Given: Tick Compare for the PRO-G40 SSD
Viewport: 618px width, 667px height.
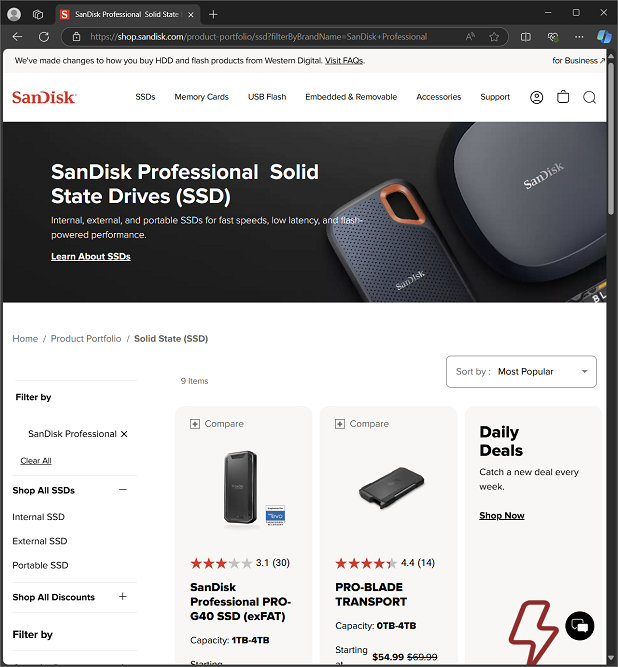Looking at the screenshot, I should tap(194, 424).
